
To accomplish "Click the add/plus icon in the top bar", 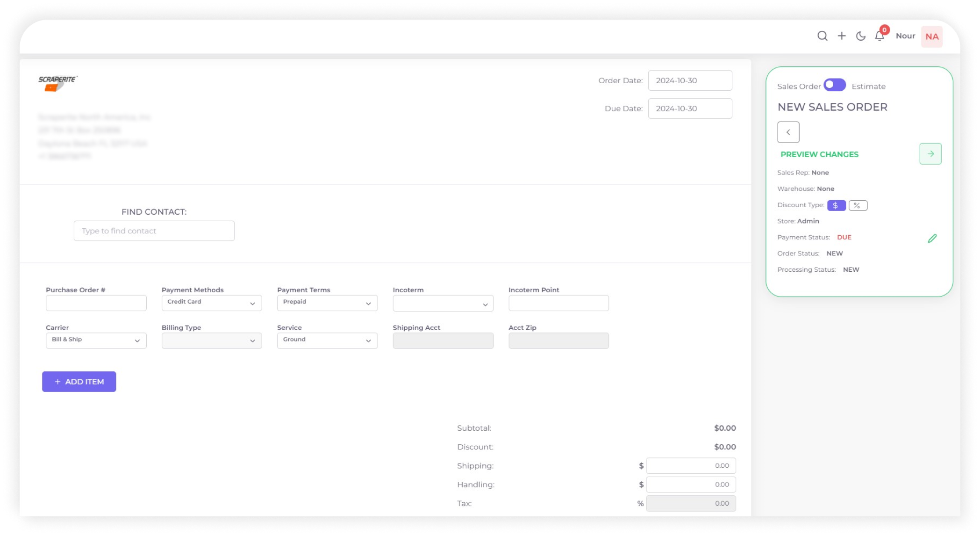I will tap(842, 36).
